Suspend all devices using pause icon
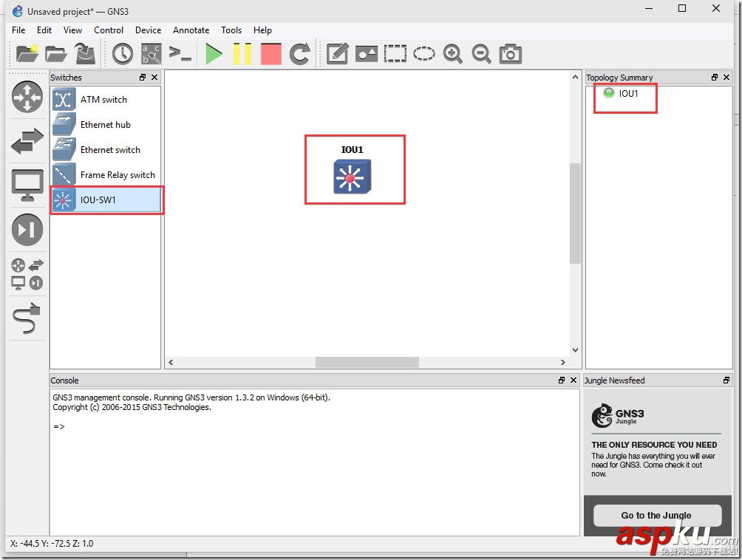Image resolution: width=742 pixels, height=560 pixels. [242, 53]
